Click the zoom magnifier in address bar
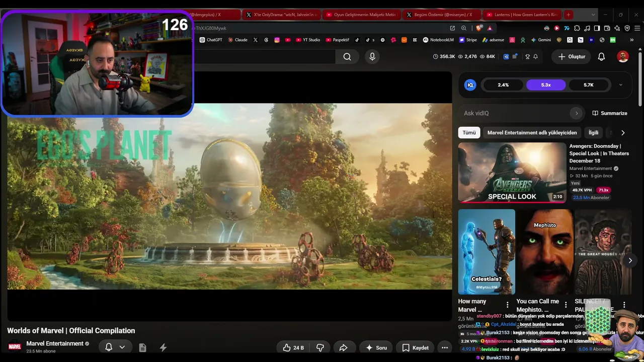The width and height of the screenshot is (644, 362). point(463,28)
